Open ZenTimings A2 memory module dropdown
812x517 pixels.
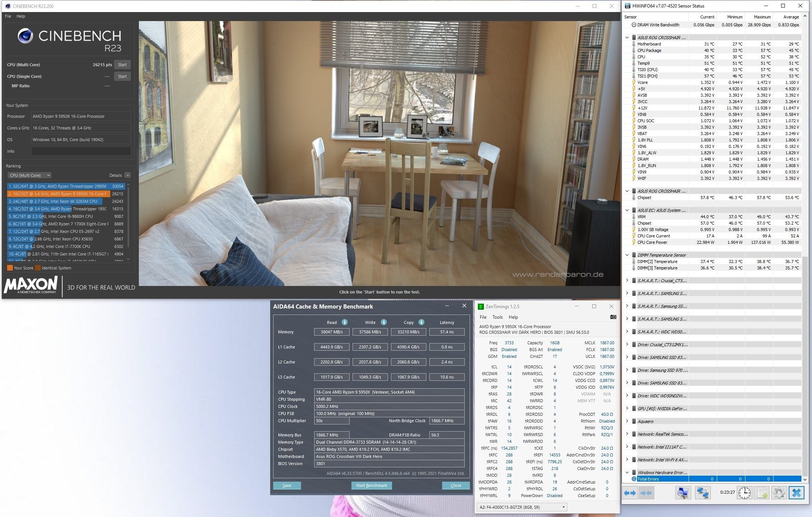click(522, 507)
